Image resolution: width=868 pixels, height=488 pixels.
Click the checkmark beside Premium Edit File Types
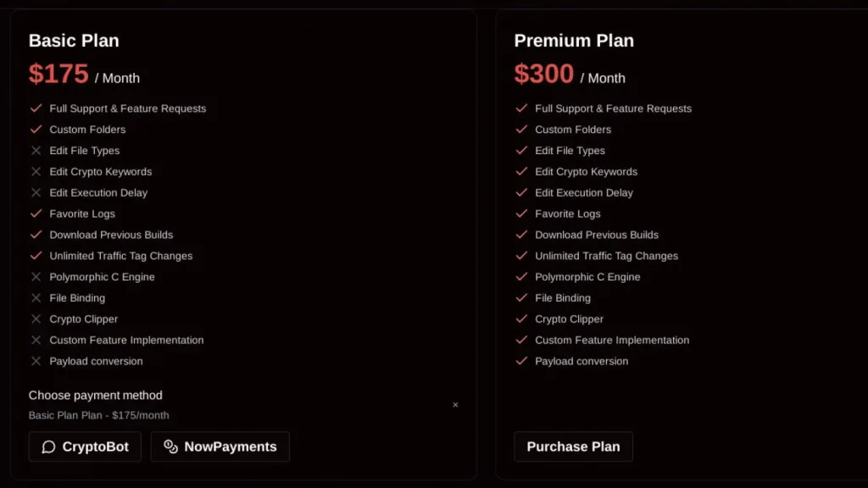[522, 151]
